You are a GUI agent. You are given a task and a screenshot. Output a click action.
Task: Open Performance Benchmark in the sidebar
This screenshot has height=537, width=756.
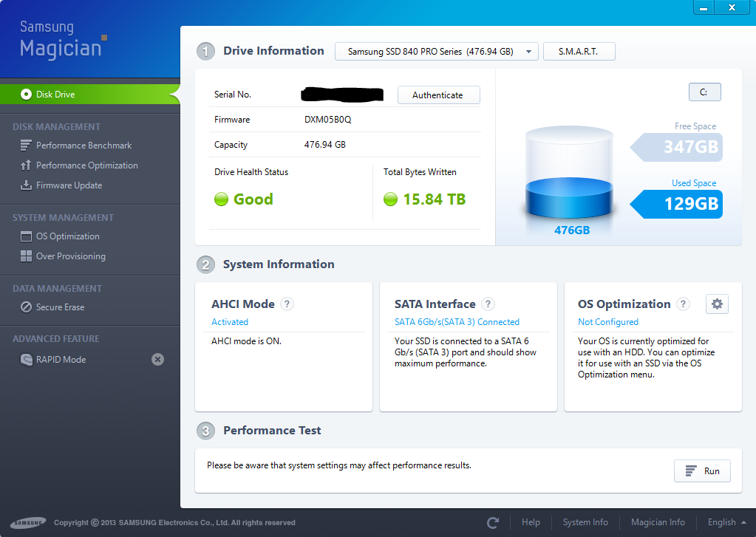(84, 146)
